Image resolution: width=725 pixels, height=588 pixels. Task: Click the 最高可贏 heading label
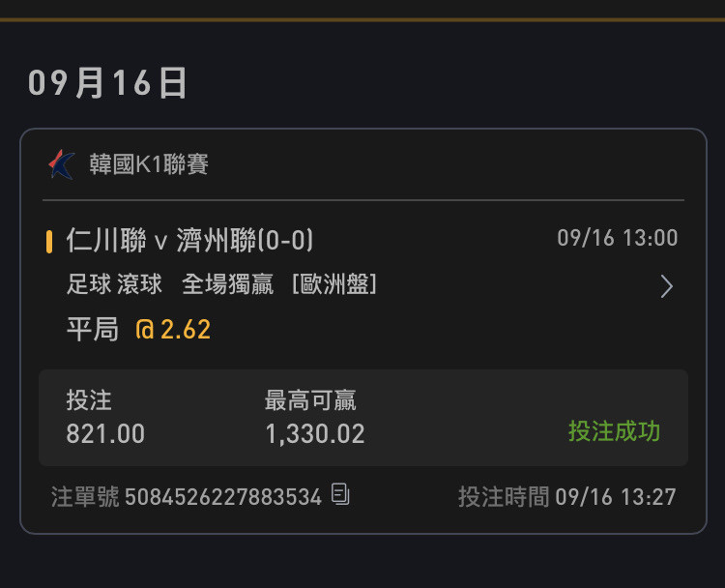[310, 400]
